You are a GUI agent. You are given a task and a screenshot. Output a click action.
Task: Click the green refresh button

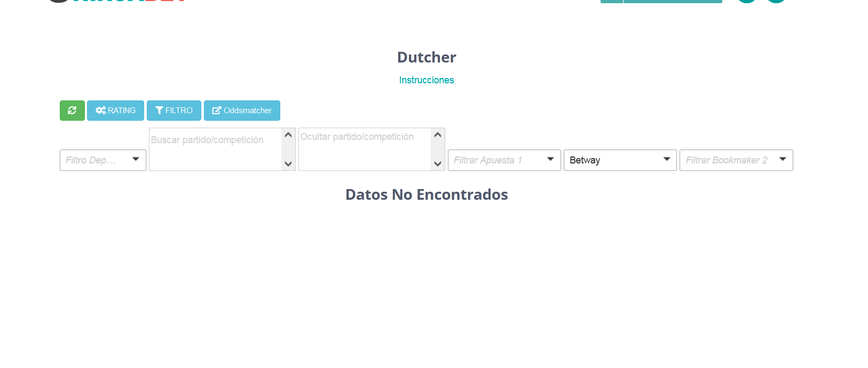(72, 111)
